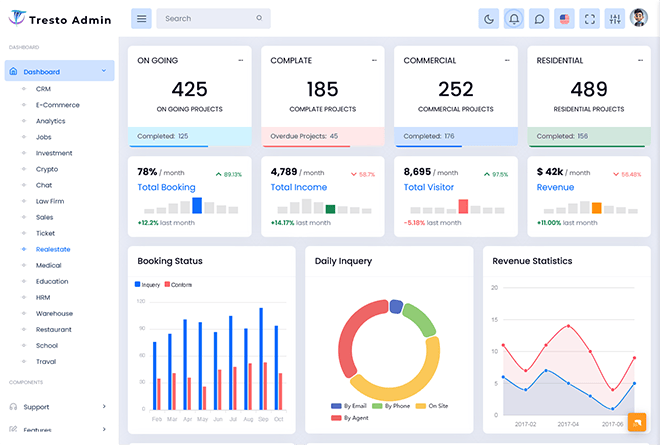Screen dimensions: 660x445
Task: Open the settings sliders icon
Action: tap(615, 18)
